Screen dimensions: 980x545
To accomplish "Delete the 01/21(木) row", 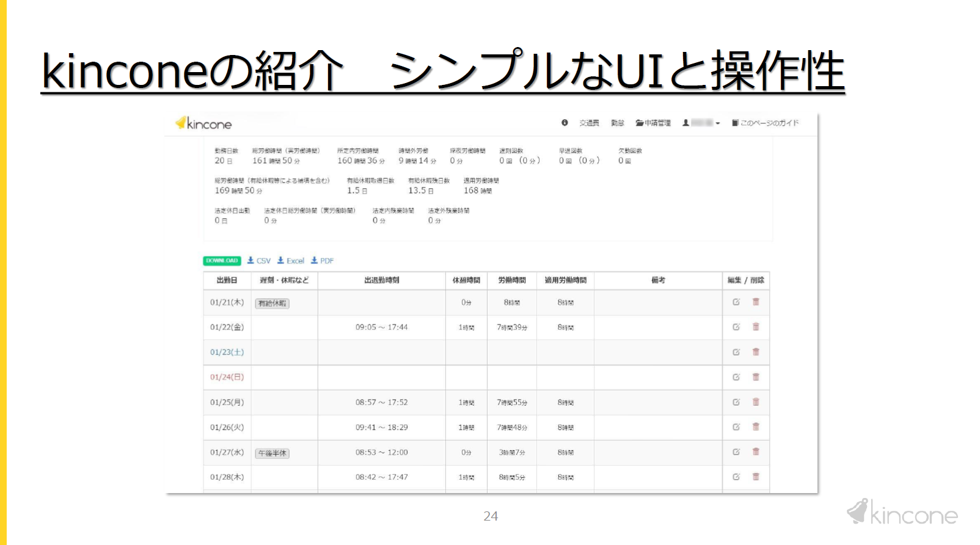I will coord(756,302).
